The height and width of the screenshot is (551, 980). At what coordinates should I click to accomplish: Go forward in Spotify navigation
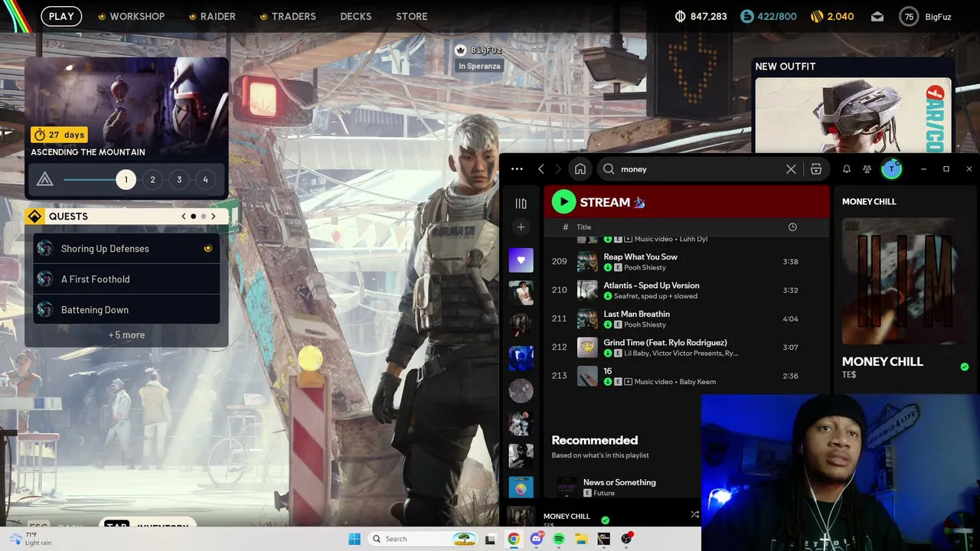point(557,169)
